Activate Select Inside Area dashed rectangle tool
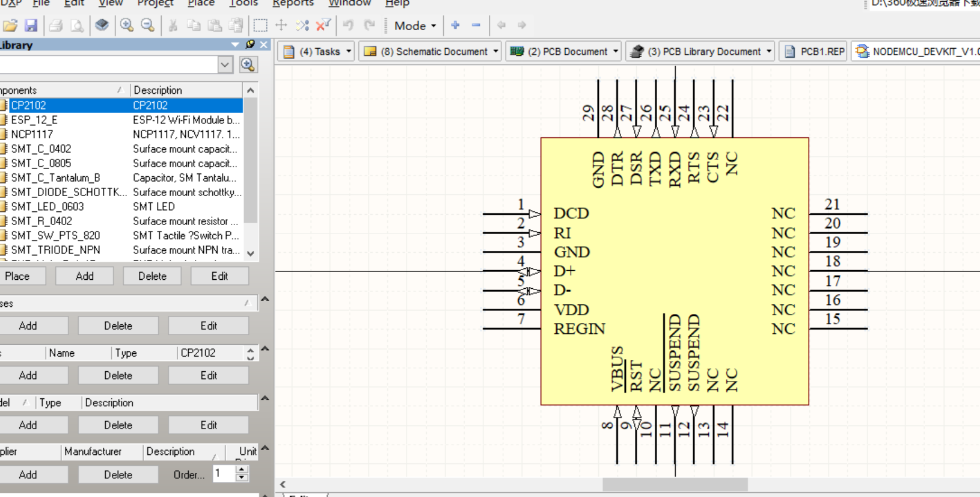 260,25
